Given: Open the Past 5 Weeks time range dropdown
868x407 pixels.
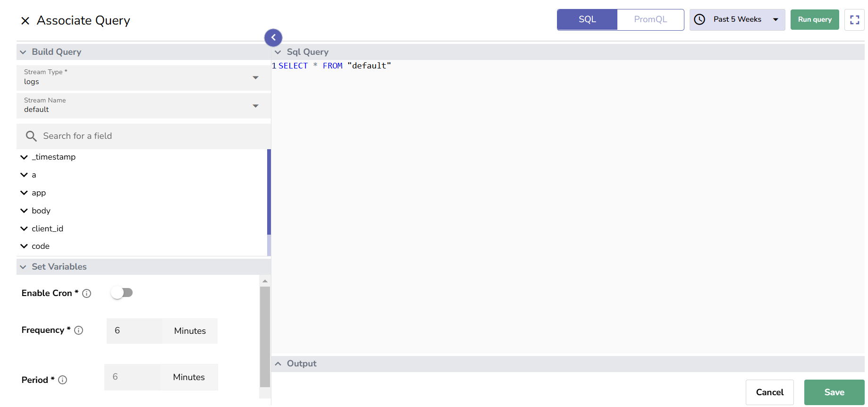Looking at the screenshot, I should pos(737,19).
